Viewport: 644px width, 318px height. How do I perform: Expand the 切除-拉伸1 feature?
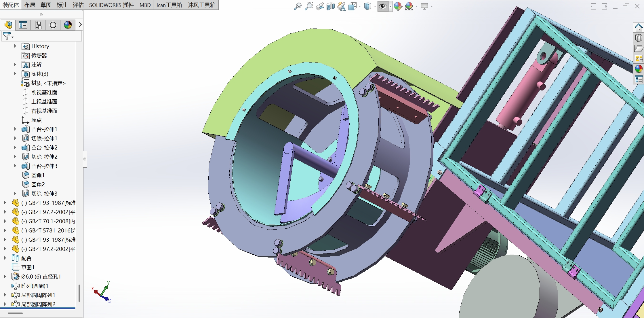[15, 138]
